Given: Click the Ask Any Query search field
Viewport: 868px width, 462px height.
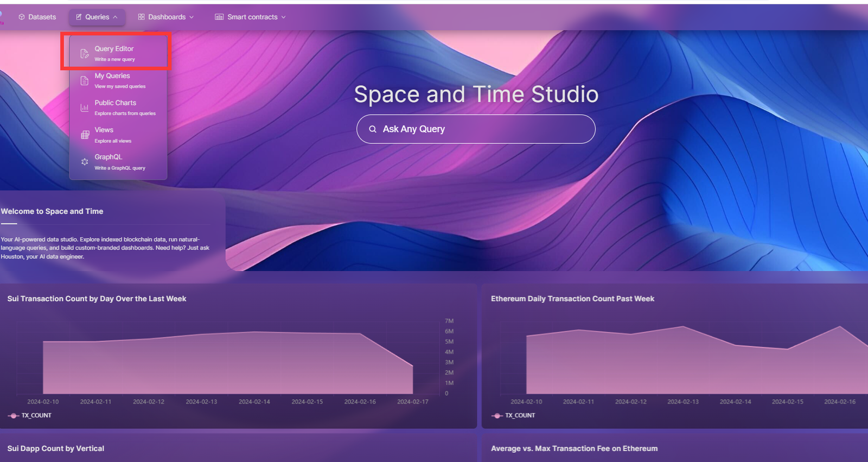Looking at the screenshot, I should click(x=476, y=129).
